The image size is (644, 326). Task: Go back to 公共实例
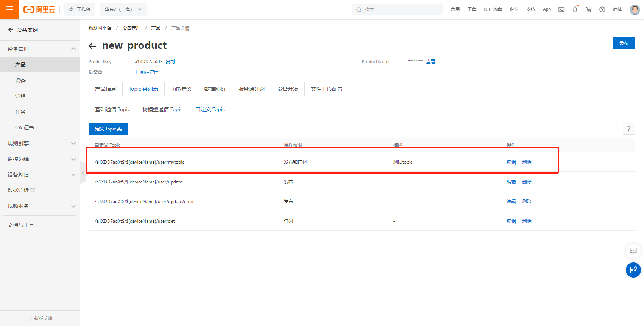coord(23,30)
